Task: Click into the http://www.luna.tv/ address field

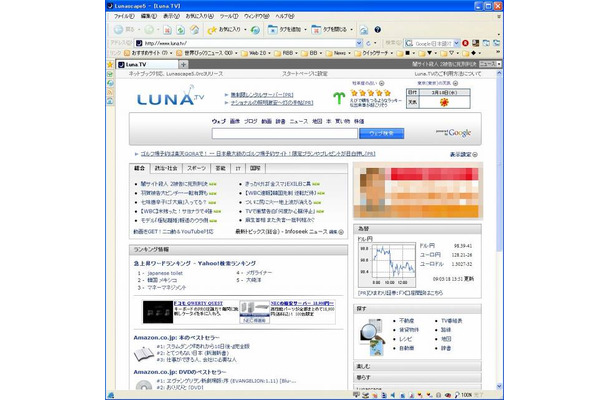Action: (x=249, y=43)
